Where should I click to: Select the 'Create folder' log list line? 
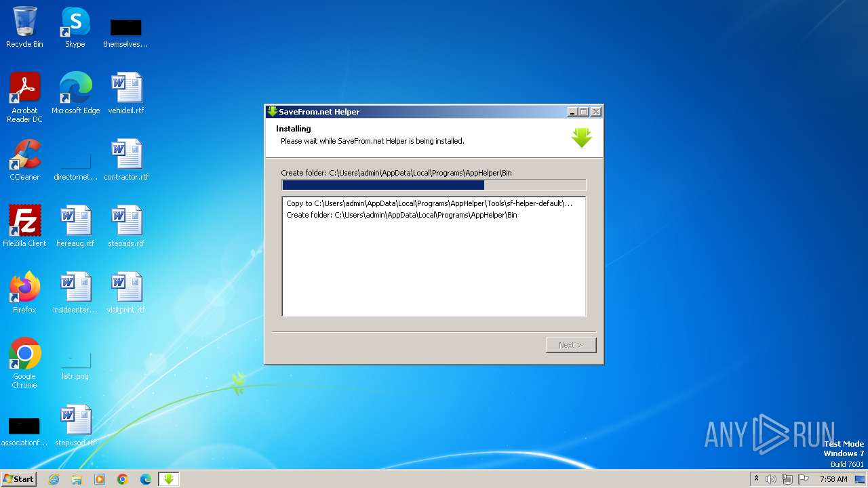[x=401, y=215]
